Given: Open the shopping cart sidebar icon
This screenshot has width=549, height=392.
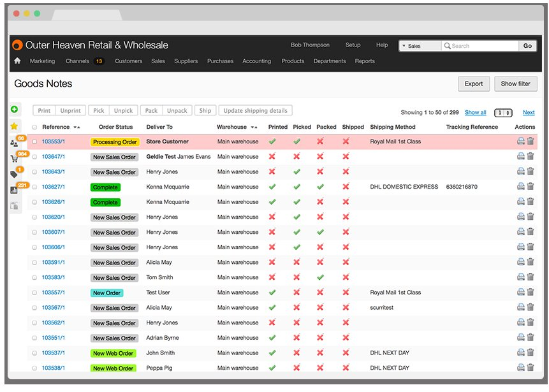Looking at the screenshot, I should (x=15, y=159).
